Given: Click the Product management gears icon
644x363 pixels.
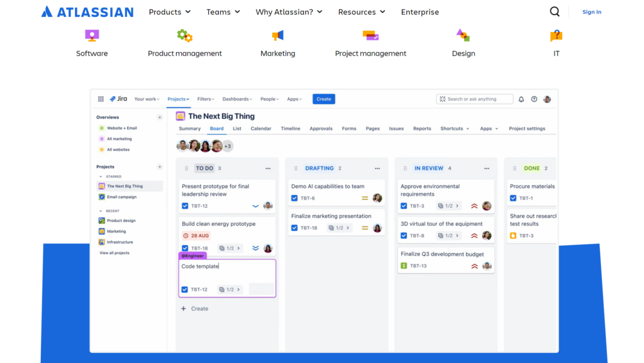Looking at the screenshot, I should [x=184, y=35].
